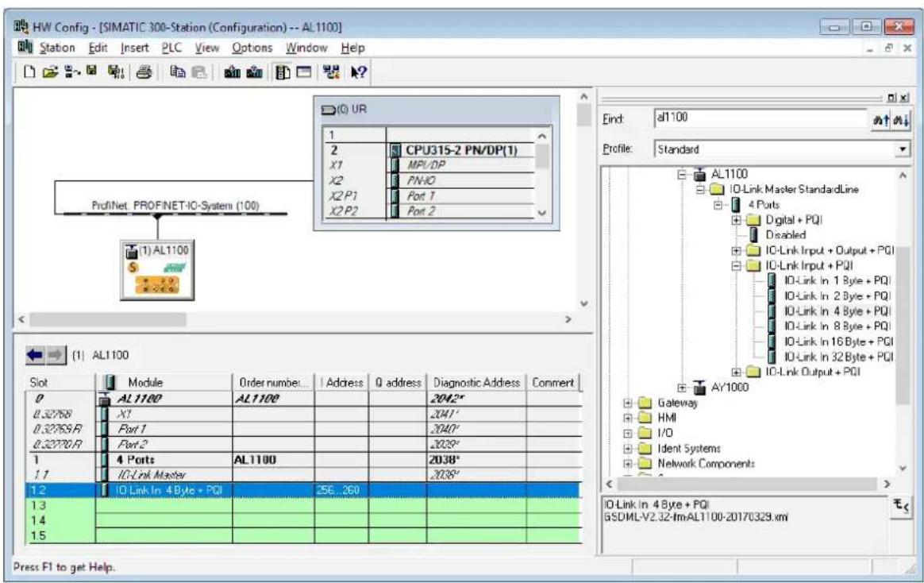The height and width of the screenshot is (583, 924).
Task: Click the find-downwards binoculars button in catalog
Action: [900, 120]
